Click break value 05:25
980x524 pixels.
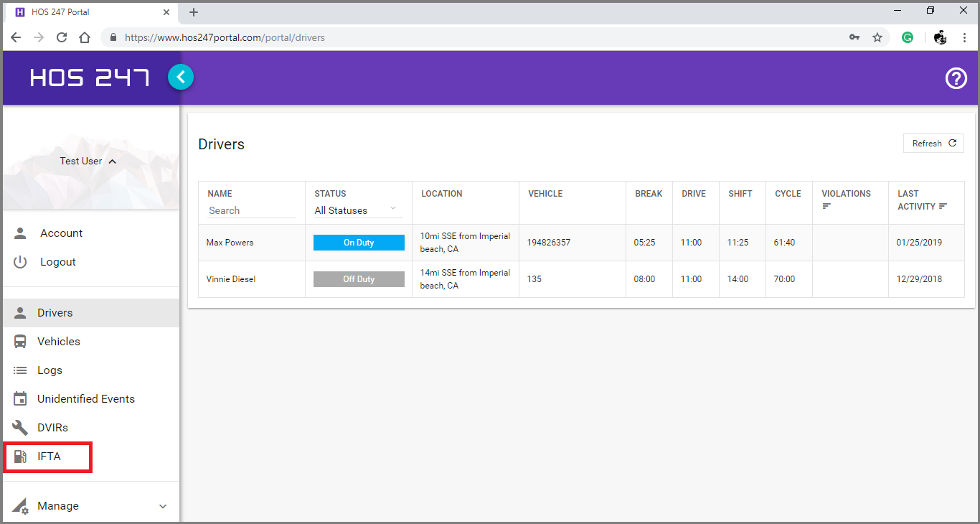click(x=644, y=243)
